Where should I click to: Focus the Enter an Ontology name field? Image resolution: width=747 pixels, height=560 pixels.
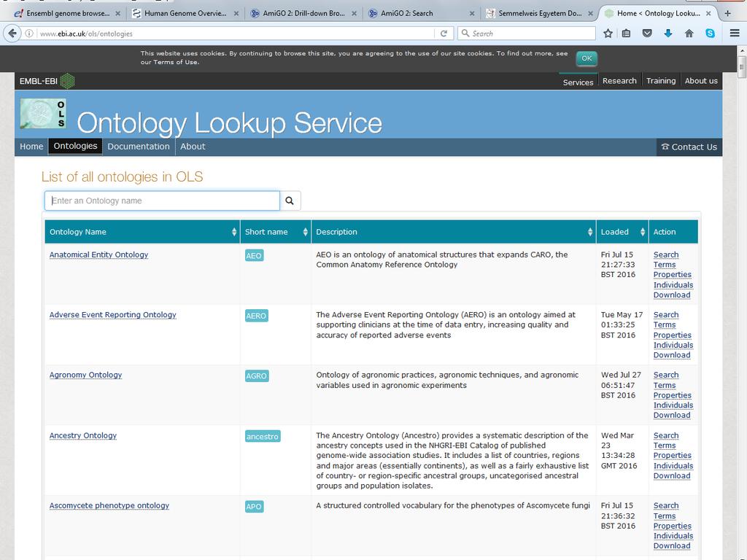pyautogui.click(x=162, y=201)
